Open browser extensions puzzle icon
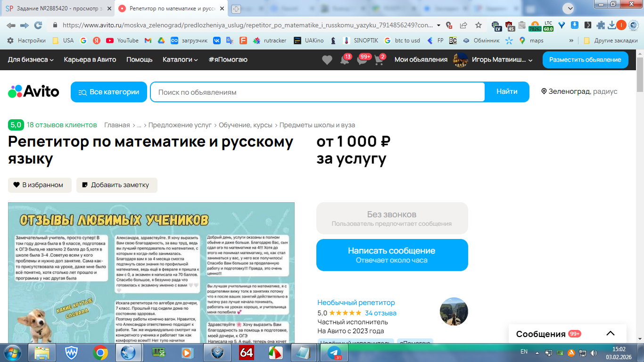The image size is (644, 362). coord(600,25)
